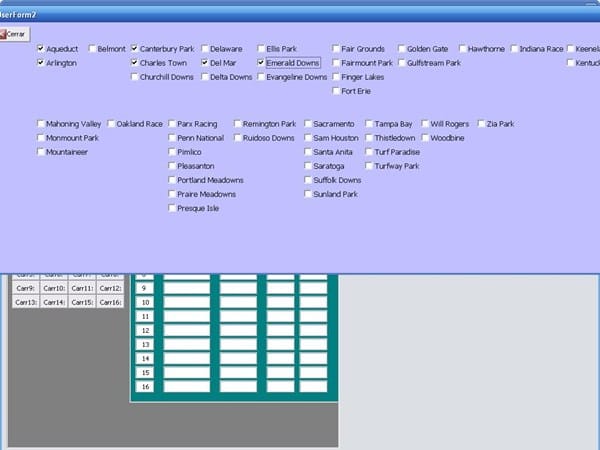Click the Carr9: button
Image resolution: width=600 pixels, height=450 pixels.
click(x=26, y=288)
